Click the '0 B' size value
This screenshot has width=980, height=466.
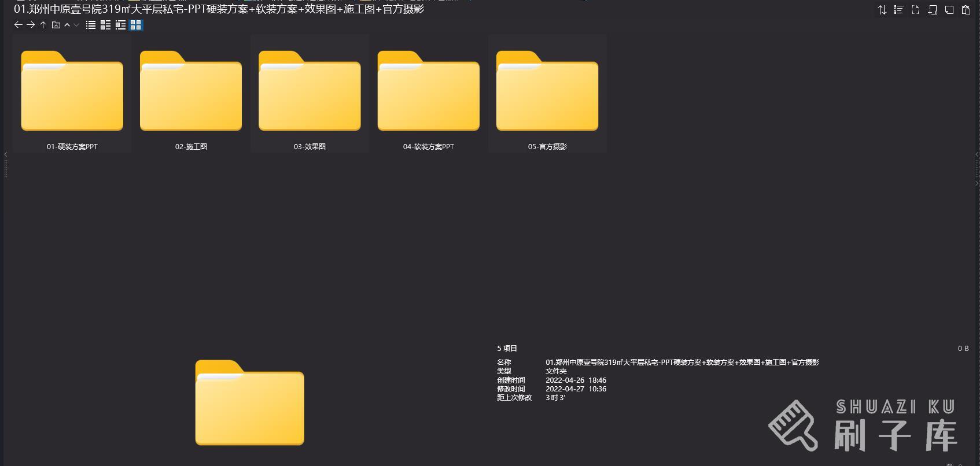(x=963, y=349)
